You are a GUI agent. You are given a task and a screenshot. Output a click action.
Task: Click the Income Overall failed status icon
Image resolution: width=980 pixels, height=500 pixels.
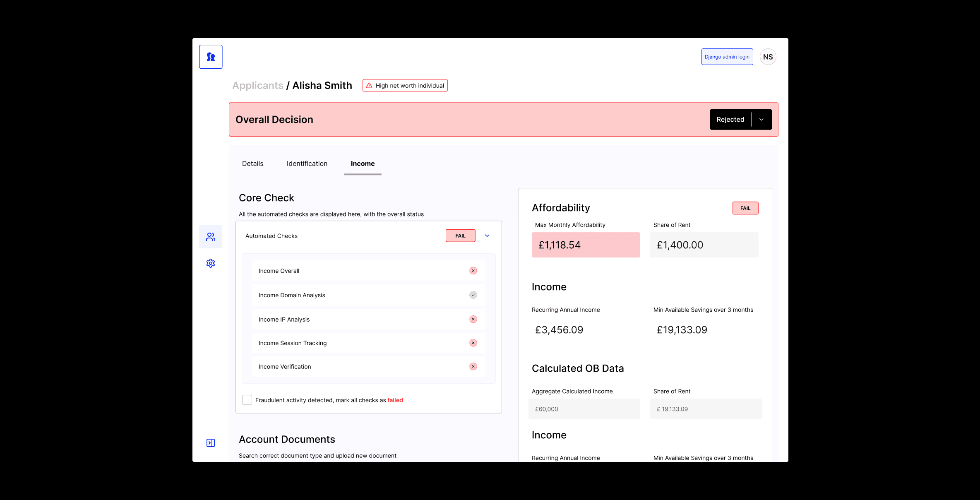pos(473,271)
